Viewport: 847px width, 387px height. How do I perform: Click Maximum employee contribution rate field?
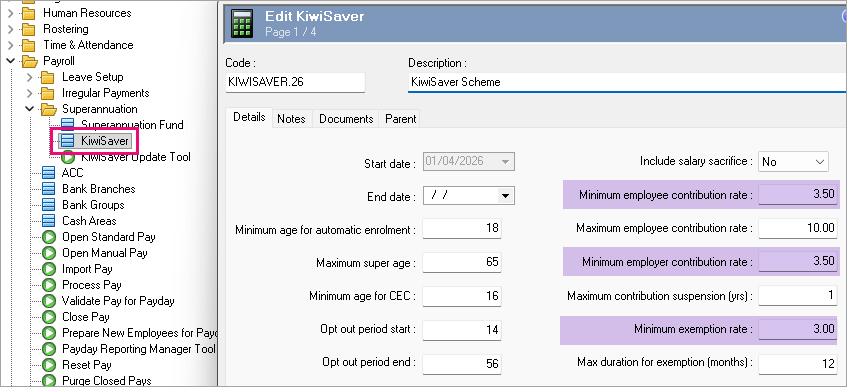pyautogui.click(x=798, y=228)
